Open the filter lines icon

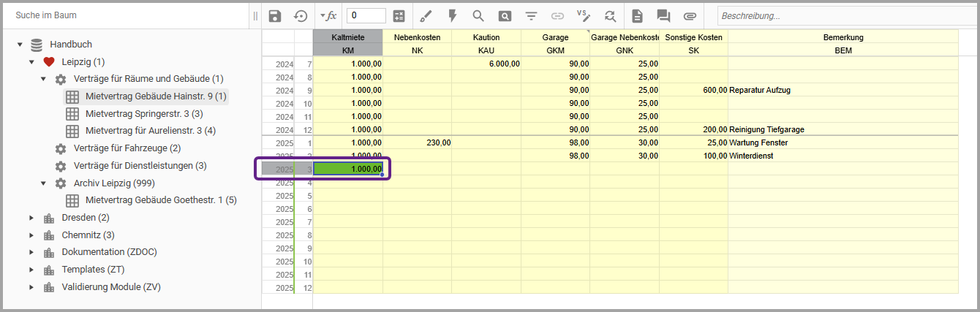531,15
